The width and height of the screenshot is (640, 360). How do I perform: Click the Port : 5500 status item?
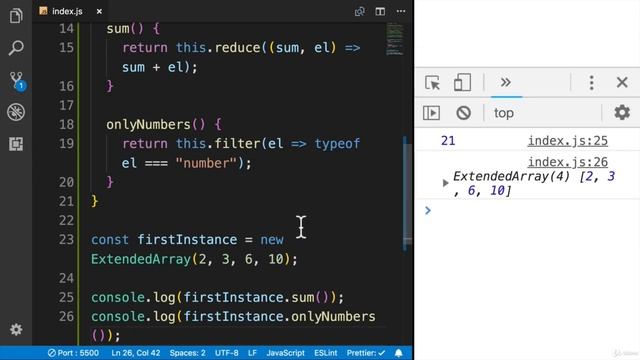(73, 353)
